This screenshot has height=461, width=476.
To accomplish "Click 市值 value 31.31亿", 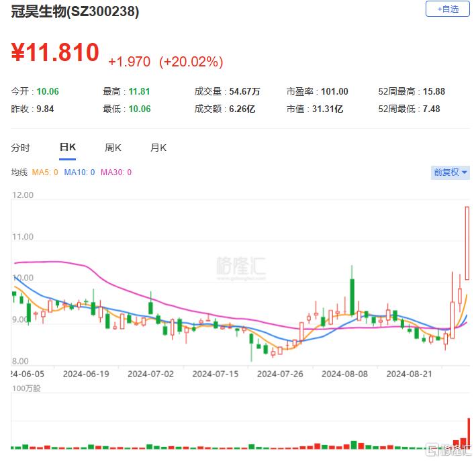I will click(328, 109).
